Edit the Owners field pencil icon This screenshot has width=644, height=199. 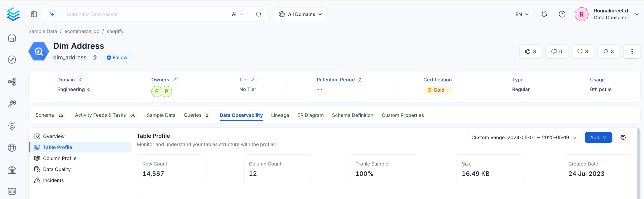click(175, 80)
